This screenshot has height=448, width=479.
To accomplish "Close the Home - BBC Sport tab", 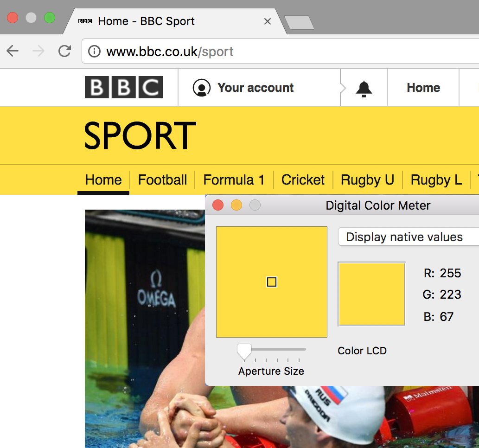I will point(268,21).
